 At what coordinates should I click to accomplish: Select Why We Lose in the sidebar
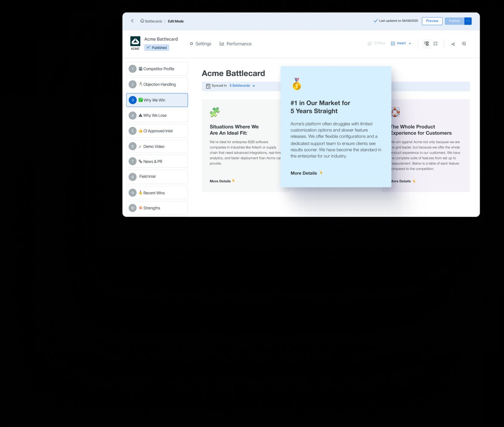click(157, 115)
